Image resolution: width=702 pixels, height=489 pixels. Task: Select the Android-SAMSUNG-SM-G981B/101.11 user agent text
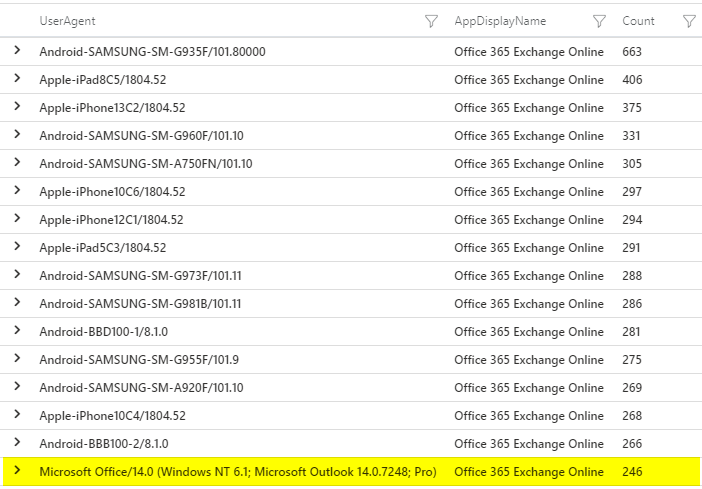click(x=140, y=304)
